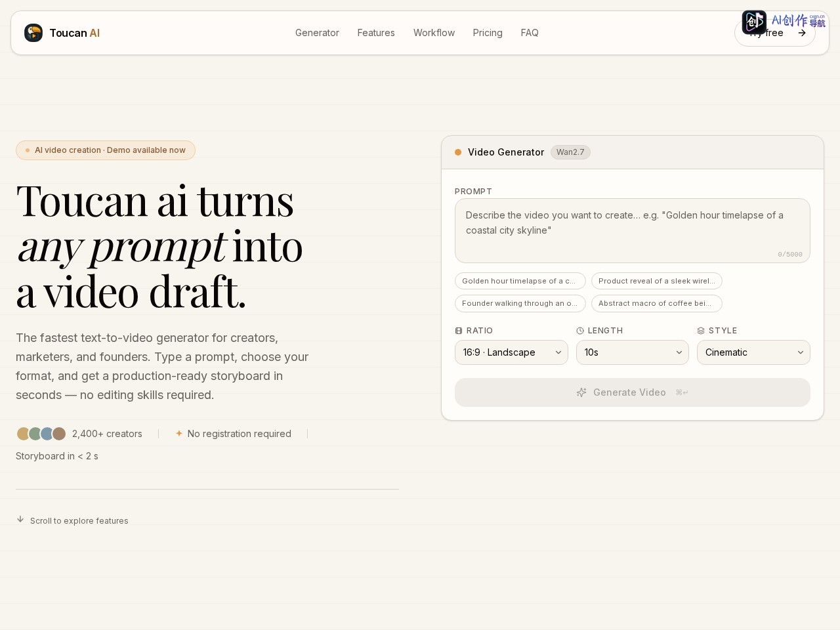Open the Pricing nav item
The width and height of the screenshot is (840, 630).
tap(488, 33)
